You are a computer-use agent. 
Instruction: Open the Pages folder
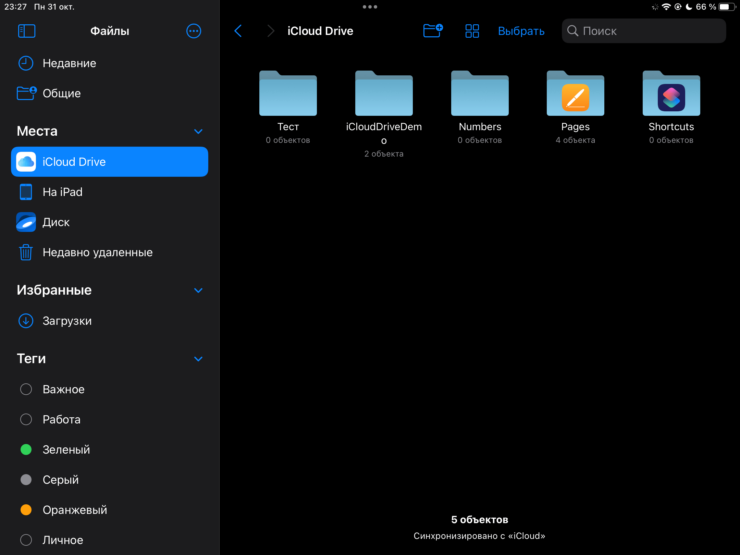[x=575, y=96]
